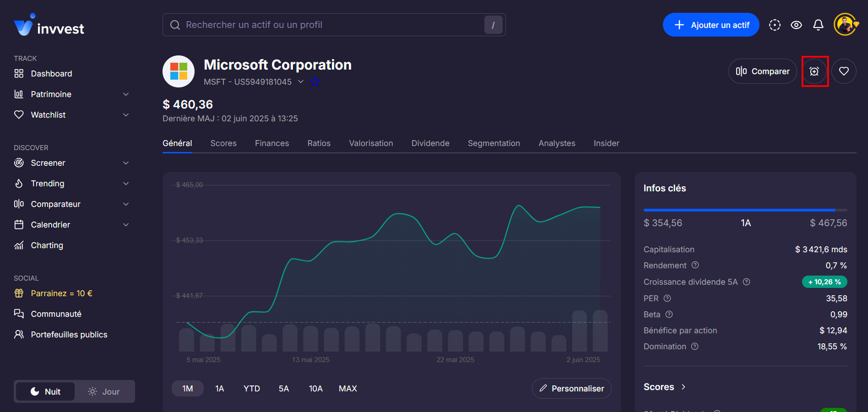Focus the Rechercher un actif search field

[x=334, y=25]
